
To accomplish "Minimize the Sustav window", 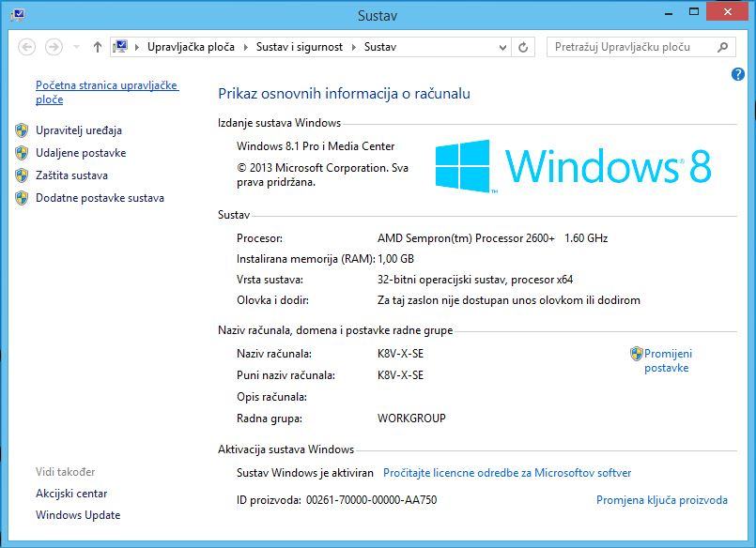I will (669, 13).
